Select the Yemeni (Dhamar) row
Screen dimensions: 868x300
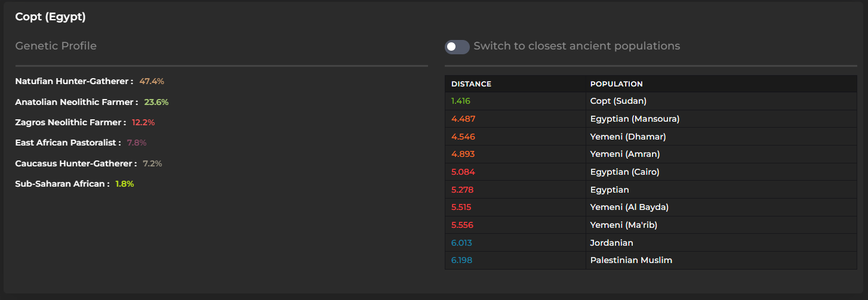click(x=627, y=137)
